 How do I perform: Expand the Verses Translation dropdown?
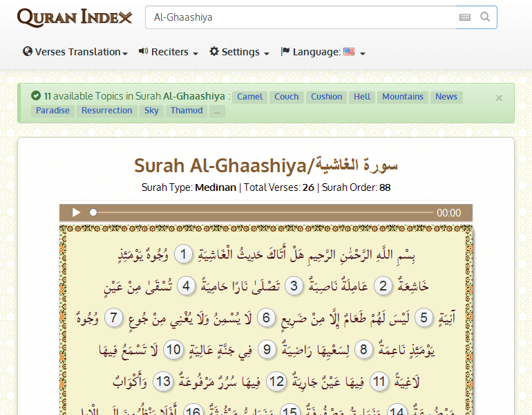coord(75,52)
